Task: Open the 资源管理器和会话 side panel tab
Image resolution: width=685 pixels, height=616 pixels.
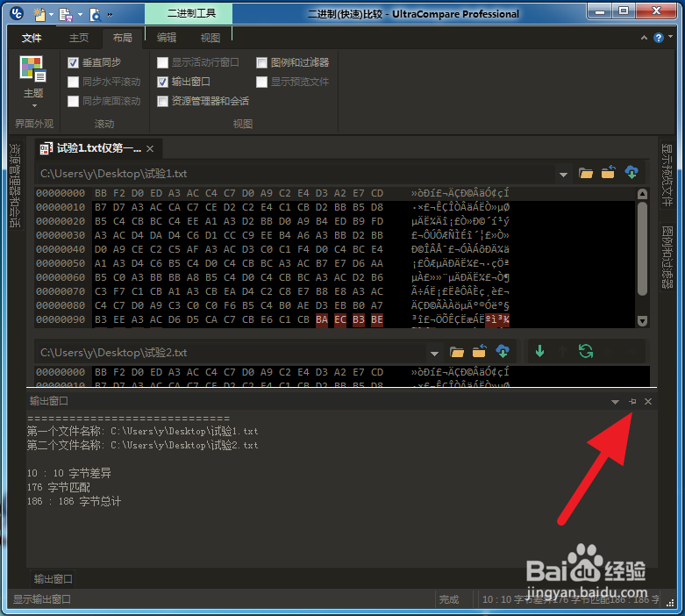Action: tap(15, 185)
